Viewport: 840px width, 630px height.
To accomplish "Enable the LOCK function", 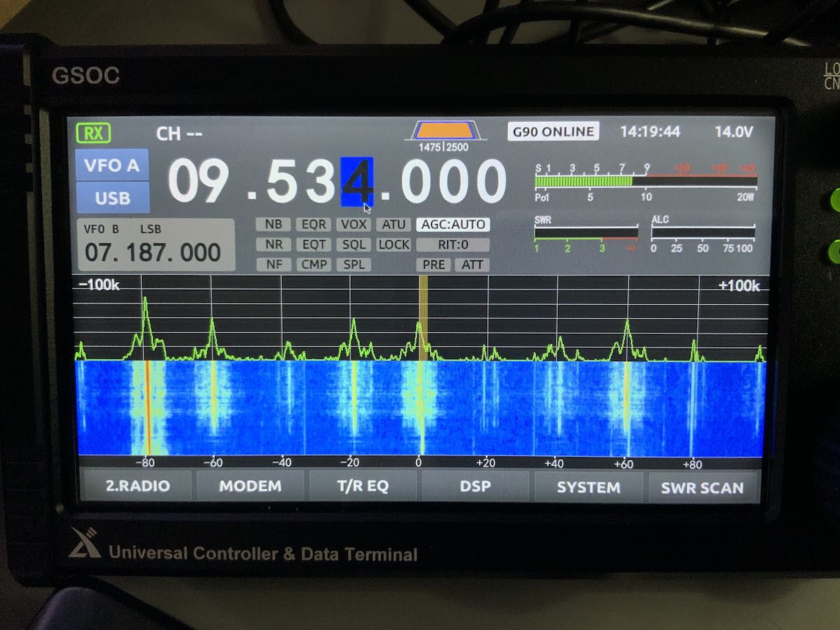I will [x=394, y=245].
